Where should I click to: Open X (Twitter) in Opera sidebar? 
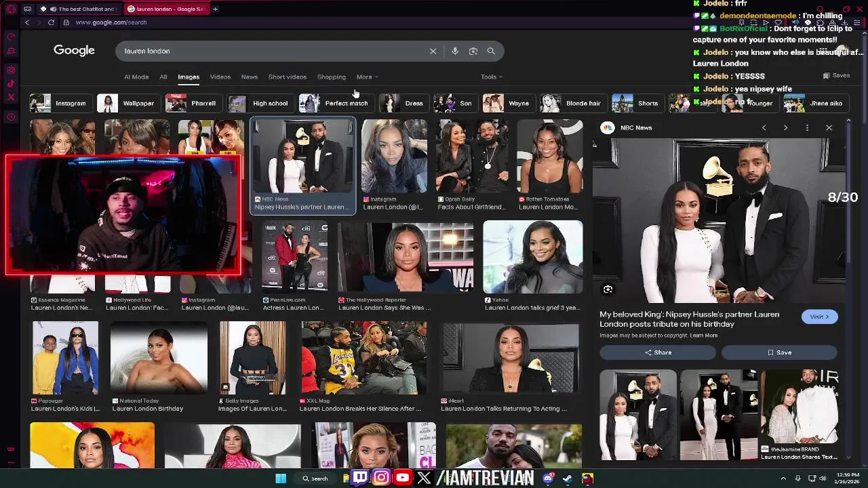click(11, 98)
